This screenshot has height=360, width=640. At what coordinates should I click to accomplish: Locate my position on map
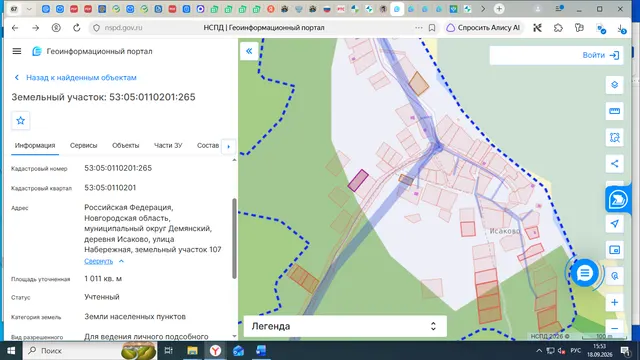tap(614, 224)
